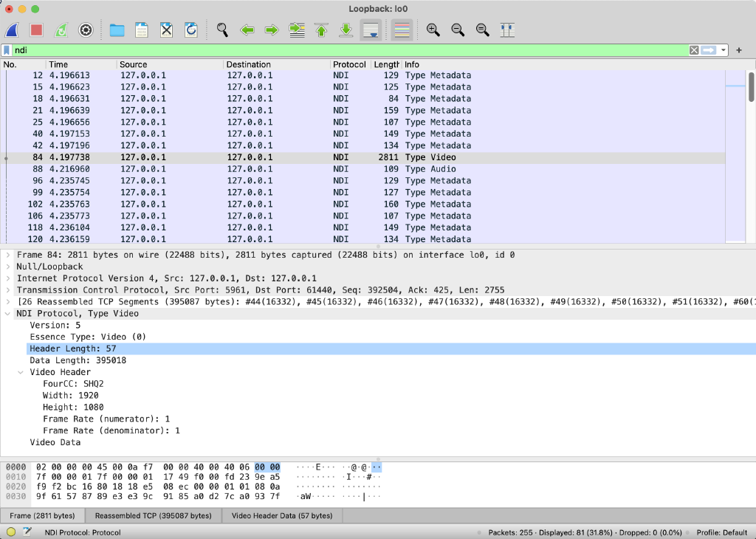Collapse the NDI Protocol tree
This screenshot has height=539, width=756.
[7, 313]
